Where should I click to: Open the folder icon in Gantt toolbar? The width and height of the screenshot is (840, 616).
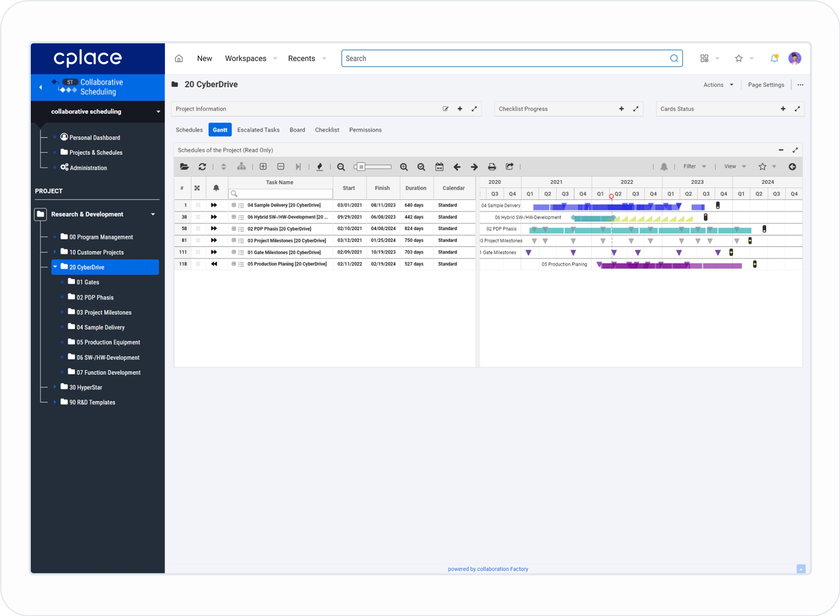pyautogui.click(x=184, y=167)
